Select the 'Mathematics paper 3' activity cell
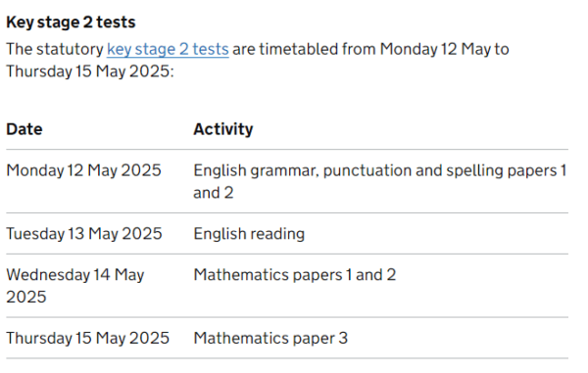 pos(270,338)
